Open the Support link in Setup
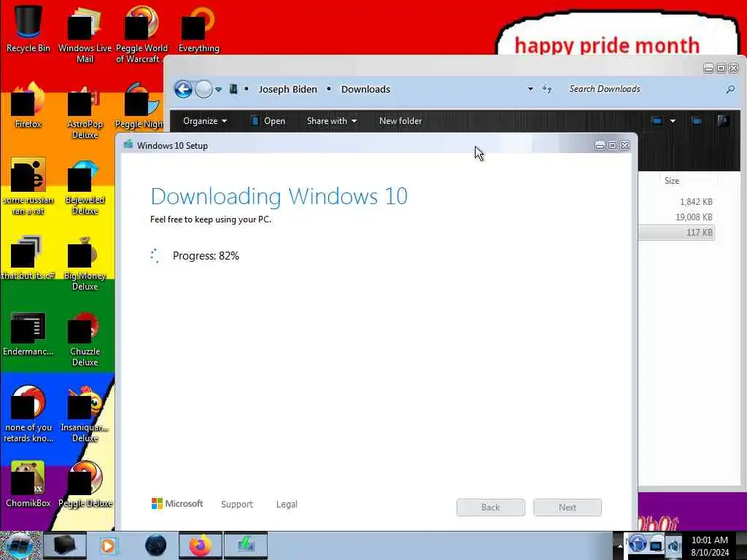Viewport: 747px width, 560px height. [237, 505]
